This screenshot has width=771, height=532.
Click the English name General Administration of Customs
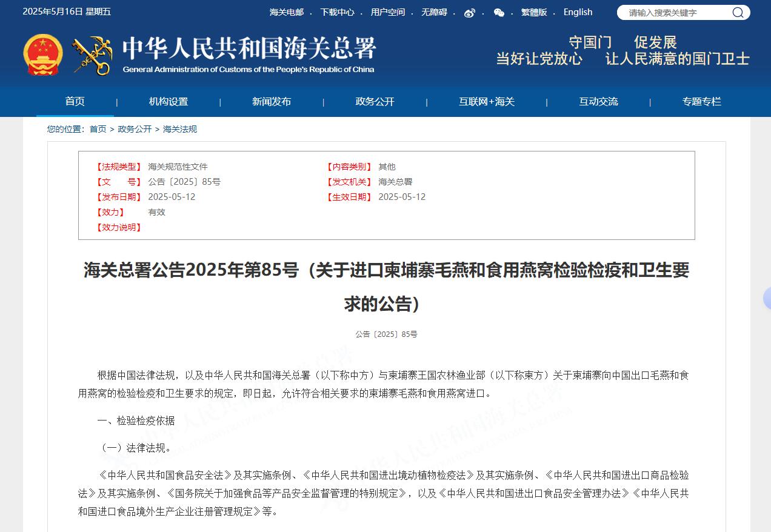click(249, 70)
